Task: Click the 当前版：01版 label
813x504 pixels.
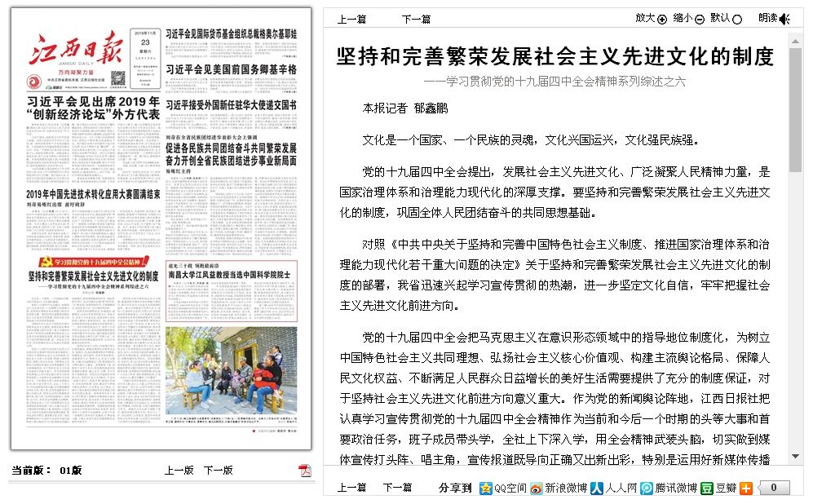Action: (x=46, y=471)
